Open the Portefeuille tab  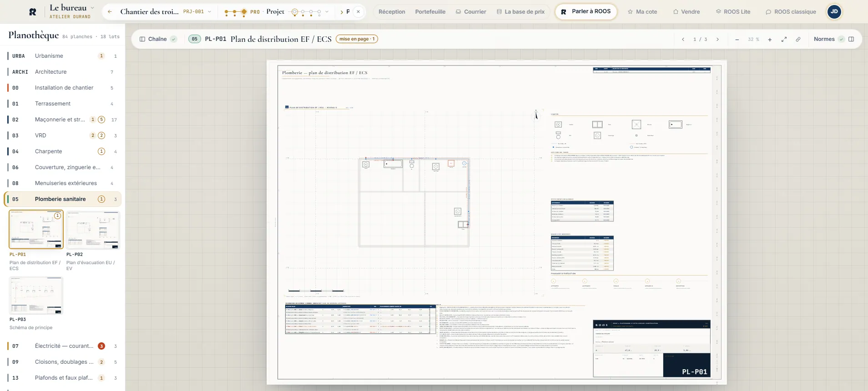pyautogui.click(x=430, y=12)
